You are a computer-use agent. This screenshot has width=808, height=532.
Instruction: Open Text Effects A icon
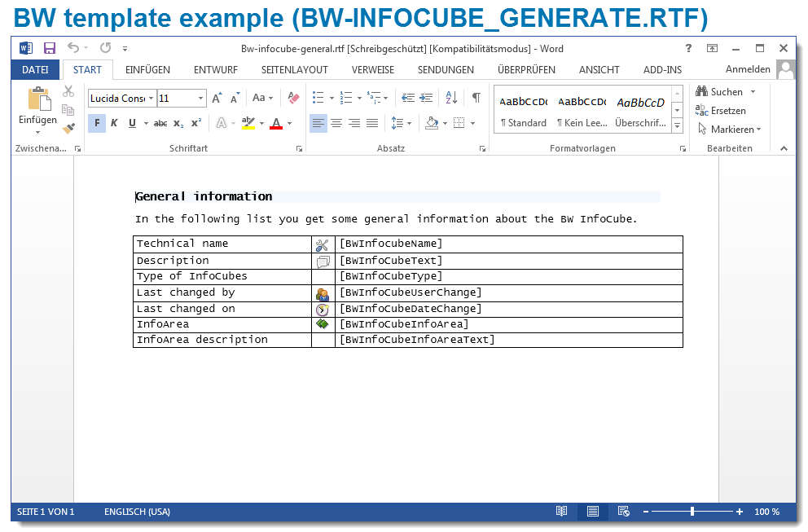click(x=222, y=123)
